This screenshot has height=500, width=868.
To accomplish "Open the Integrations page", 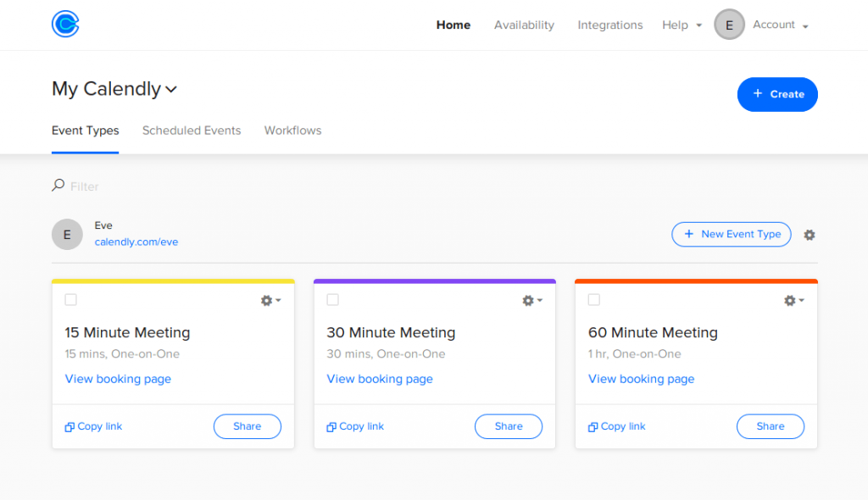I will [610, 25].
